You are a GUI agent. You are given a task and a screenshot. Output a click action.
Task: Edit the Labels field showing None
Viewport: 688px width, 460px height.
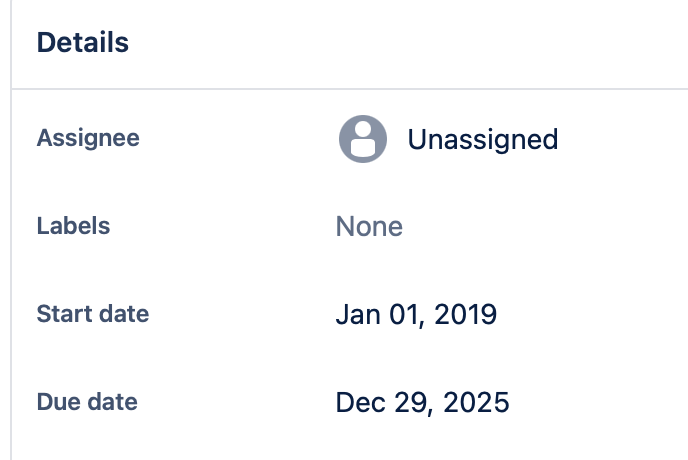pos(369,226)
